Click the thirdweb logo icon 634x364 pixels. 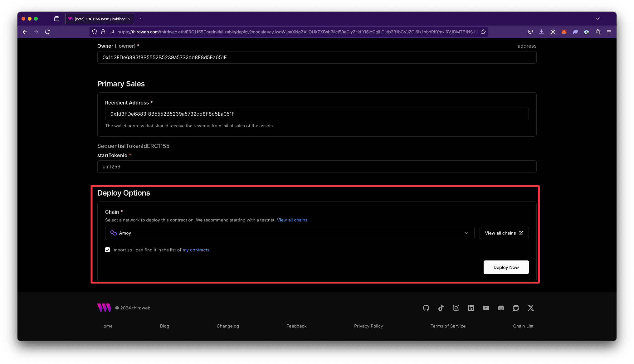coord(103,308)
